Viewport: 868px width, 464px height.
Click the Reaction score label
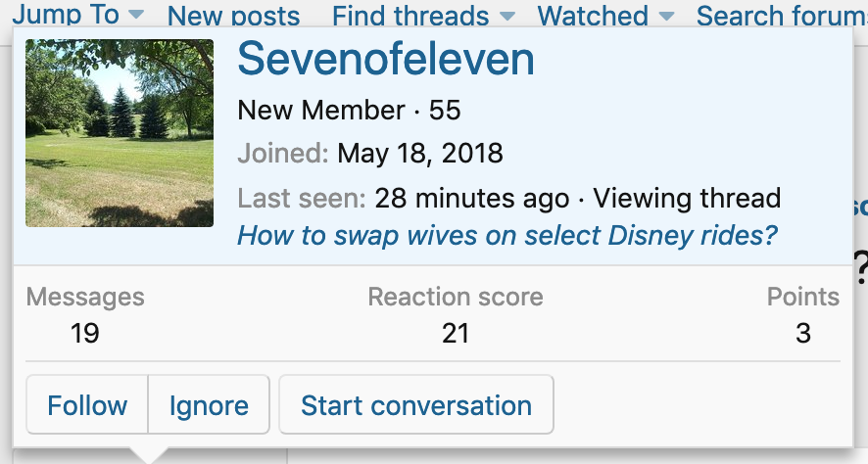tap(456, 298)
